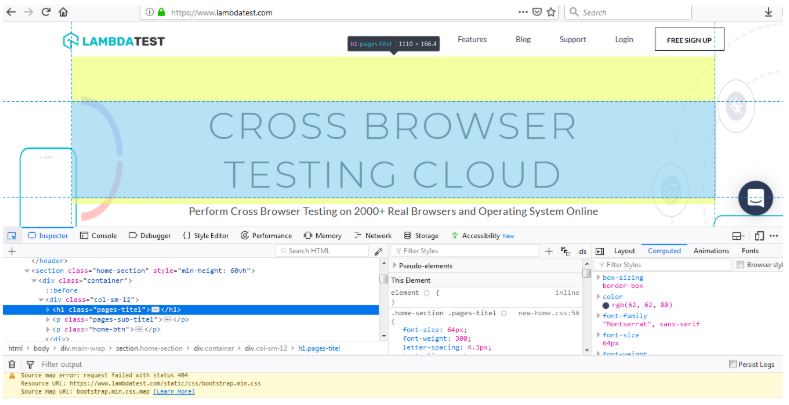Click the rgb(62, 62, 88) color swatch
This screenshot has height=405, width=789.
coord(606,304)
